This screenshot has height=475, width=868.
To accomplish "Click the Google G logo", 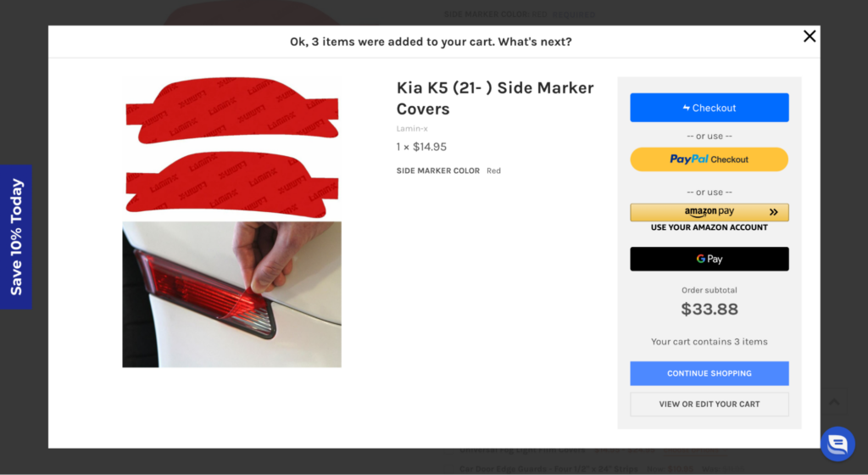I will (701, 259).
